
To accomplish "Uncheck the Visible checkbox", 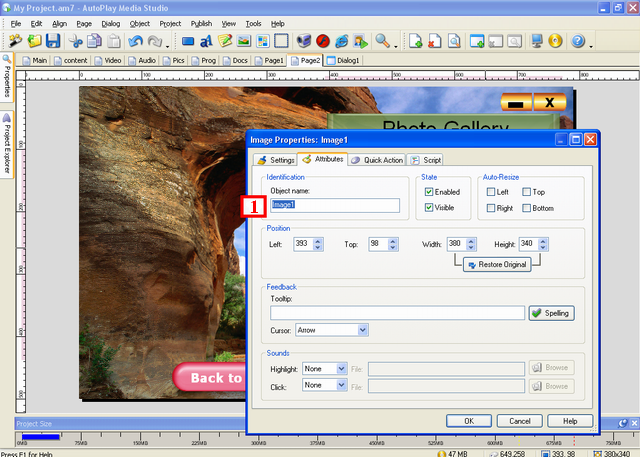I will (x=429, y=208).
